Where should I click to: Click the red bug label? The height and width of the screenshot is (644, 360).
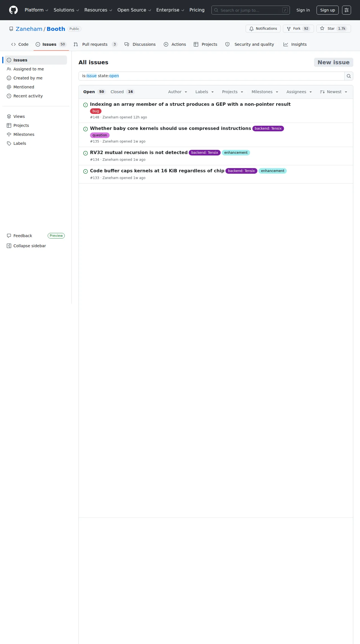click(96, 111)
